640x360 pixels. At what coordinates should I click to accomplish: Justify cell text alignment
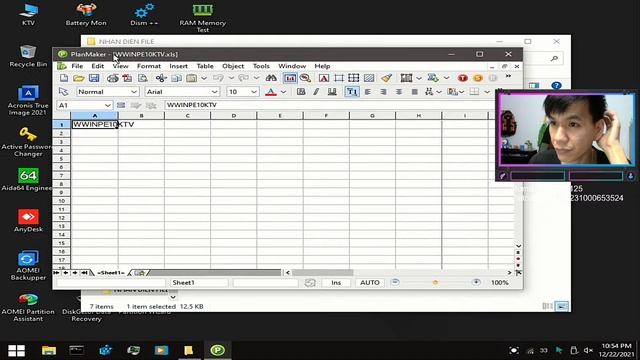(414, 92)
